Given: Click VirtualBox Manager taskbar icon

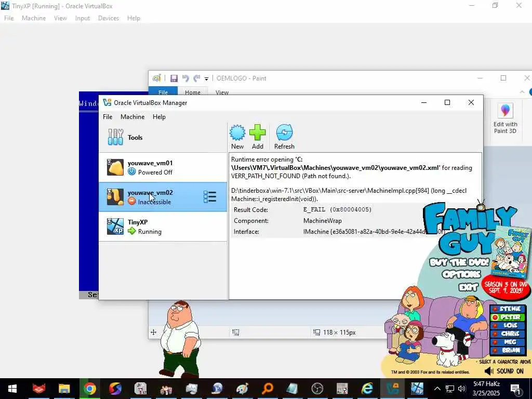Looking at the screenshot, I should tap(393, 389).
